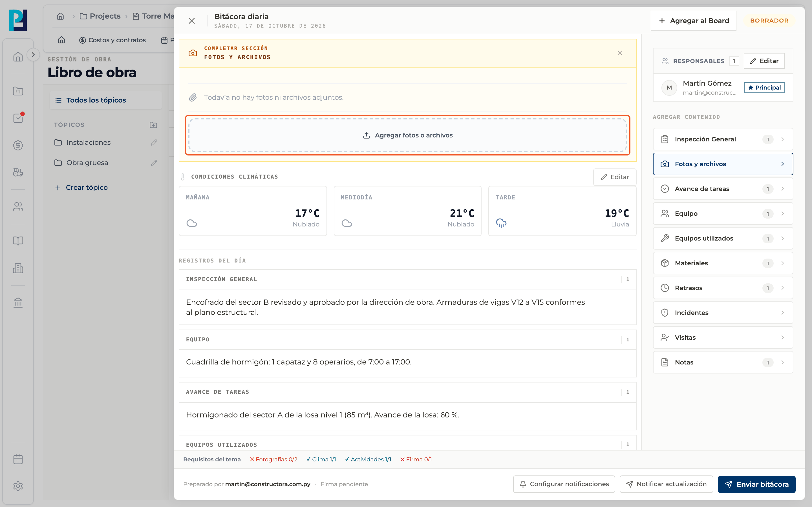Edit the Instalaciones topic pencil icon
812x507 pixels.
click(x=154, y=143)
